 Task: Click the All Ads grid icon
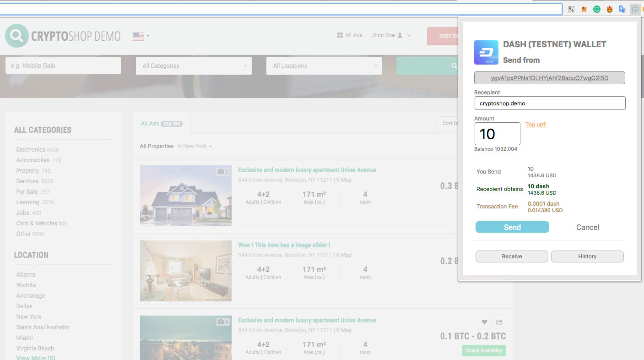[x=340, y=35]
